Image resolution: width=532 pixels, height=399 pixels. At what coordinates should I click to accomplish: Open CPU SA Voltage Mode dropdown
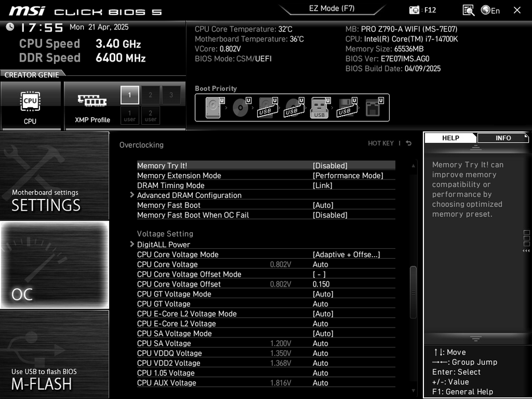(323, 333)
